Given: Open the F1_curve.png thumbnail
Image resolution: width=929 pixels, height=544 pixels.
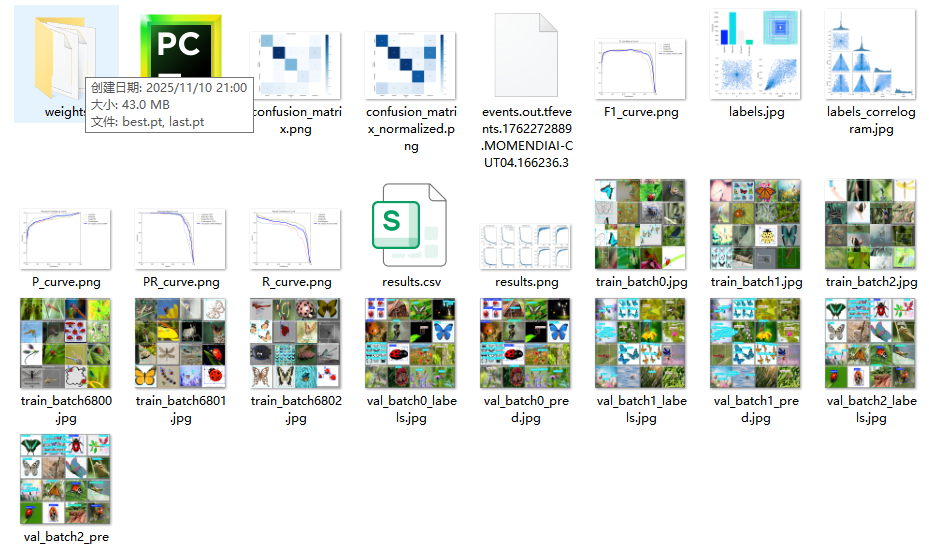Looking at the screenshot, I should pyautogui.click(x=640, y=69).
